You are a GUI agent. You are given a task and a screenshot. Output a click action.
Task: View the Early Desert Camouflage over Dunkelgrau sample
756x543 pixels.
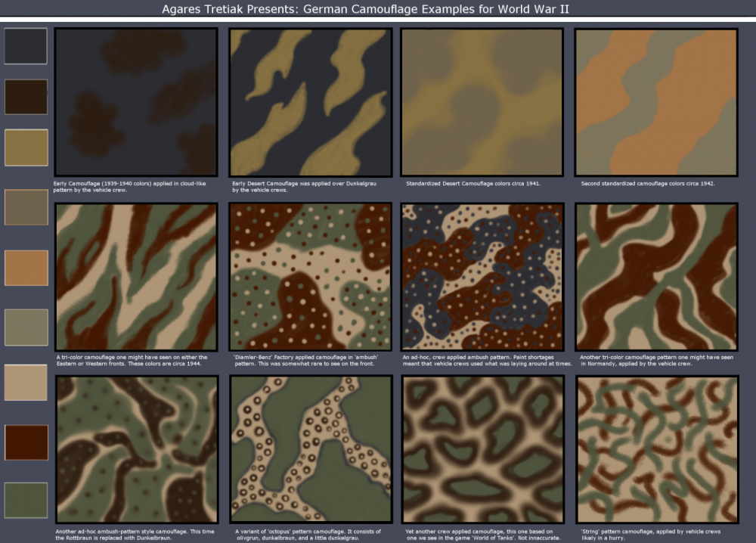tap(310, 101)
